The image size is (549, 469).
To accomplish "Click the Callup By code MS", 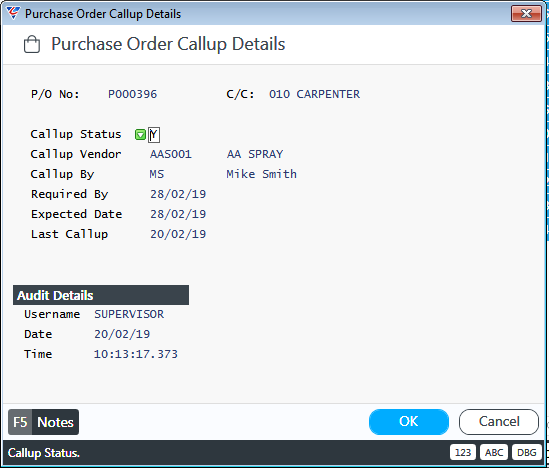I will 157,174.
